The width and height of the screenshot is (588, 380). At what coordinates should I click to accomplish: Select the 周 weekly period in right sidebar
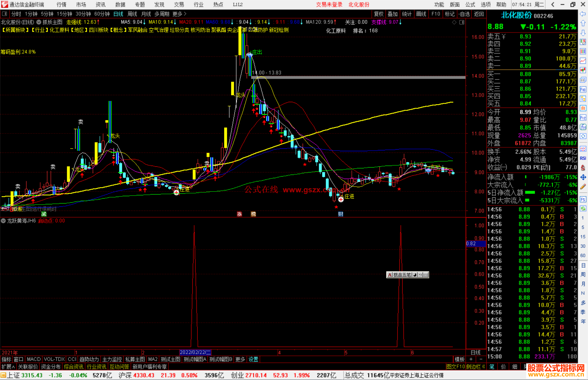pos(583,274)
